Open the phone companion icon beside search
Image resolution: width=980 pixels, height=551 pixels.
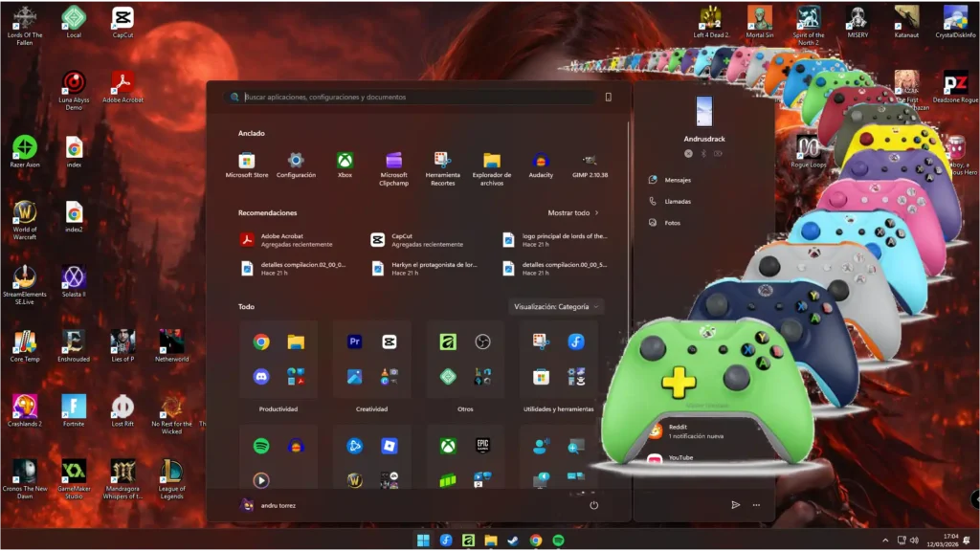tap(608, 97)
